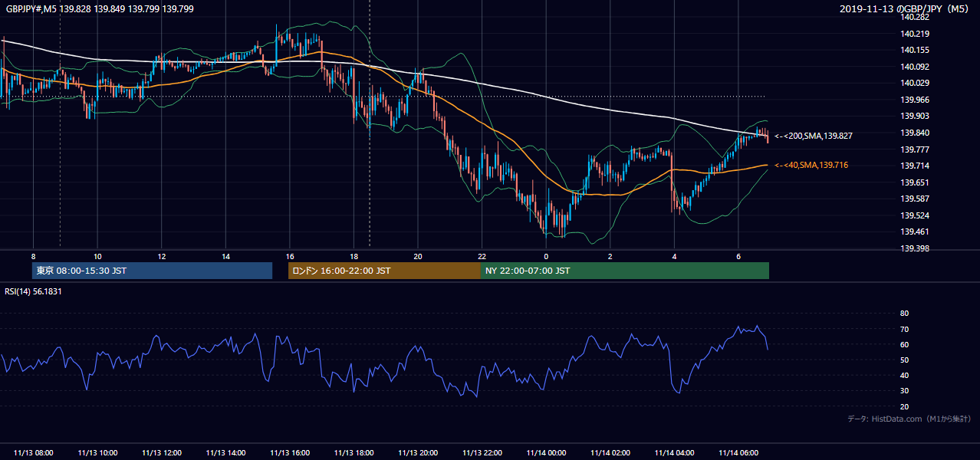
Task: Click price level 139.966 on the axis
Action: click(x=913, y=100)
